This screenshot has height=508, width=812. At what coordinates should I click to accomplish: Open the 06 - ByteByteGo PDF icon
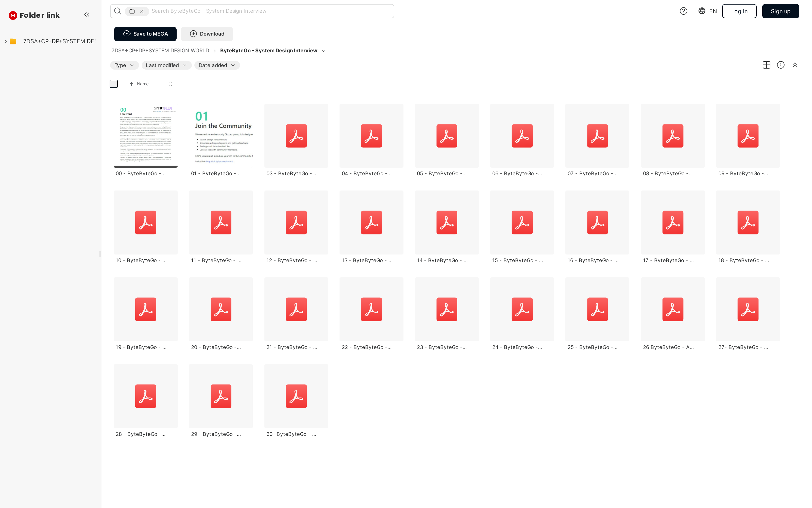522,136
